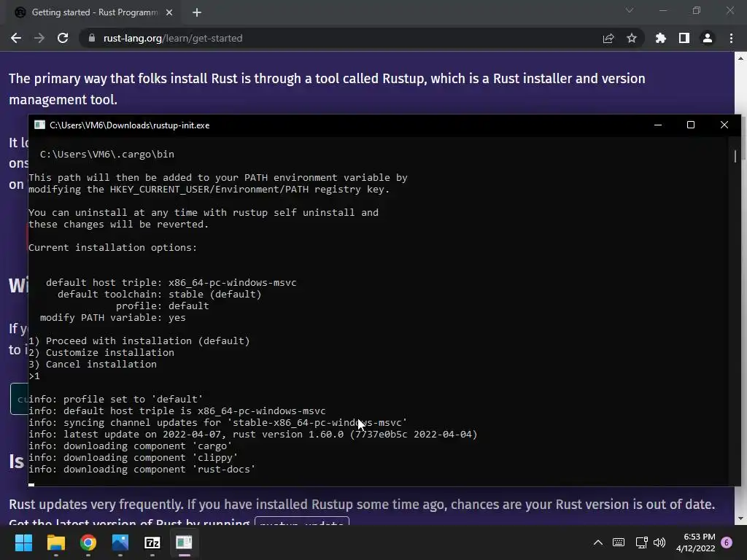Select the Getting started - Rust tab
The width and height of the screenshot is (747, 560).
(x=94, y=12)
